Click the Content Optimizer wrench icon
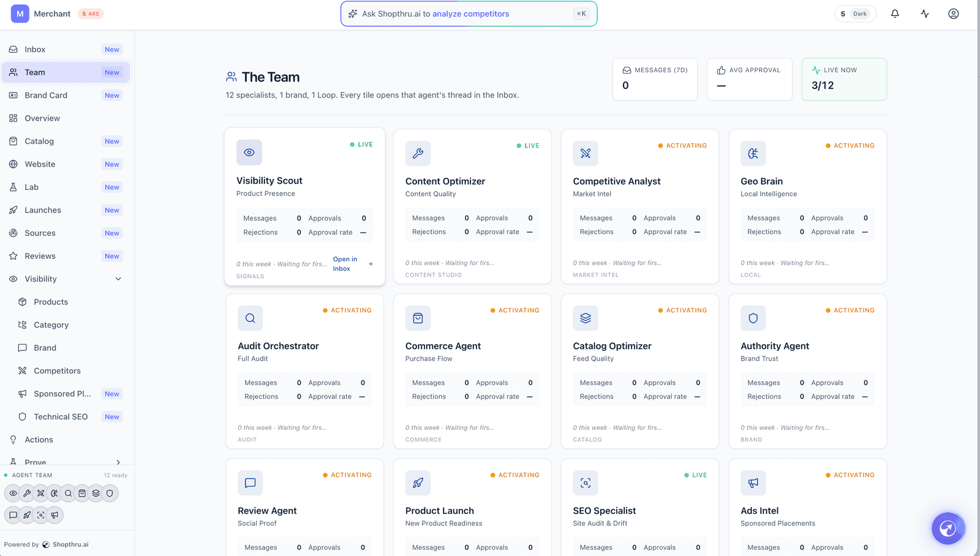The image size is (980, 556). [x=418, y=153]
